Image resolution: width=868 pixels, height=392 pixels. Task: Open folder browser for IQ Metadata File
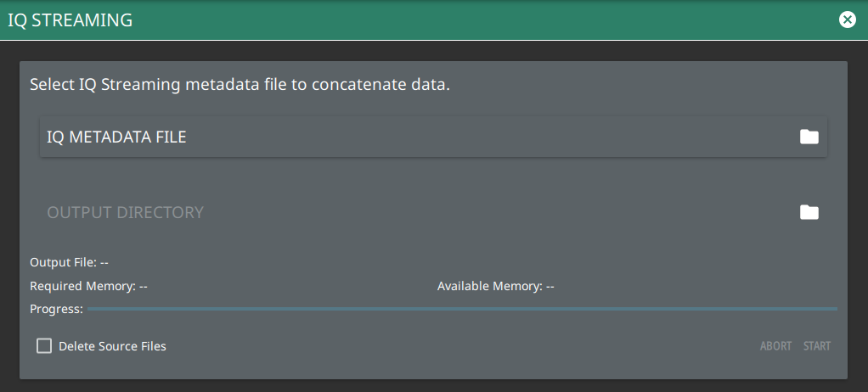tap(809, 137)
